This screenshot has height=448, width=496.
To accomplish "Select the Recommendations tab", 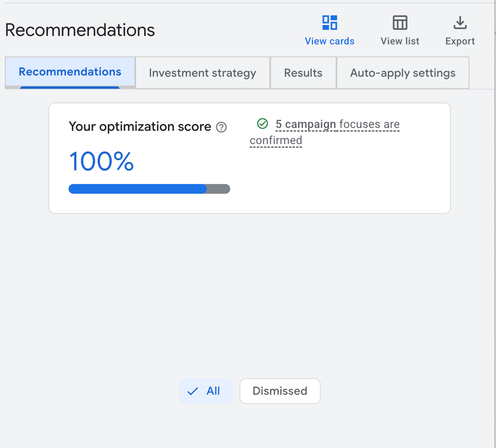I will (x=70, y=72).
